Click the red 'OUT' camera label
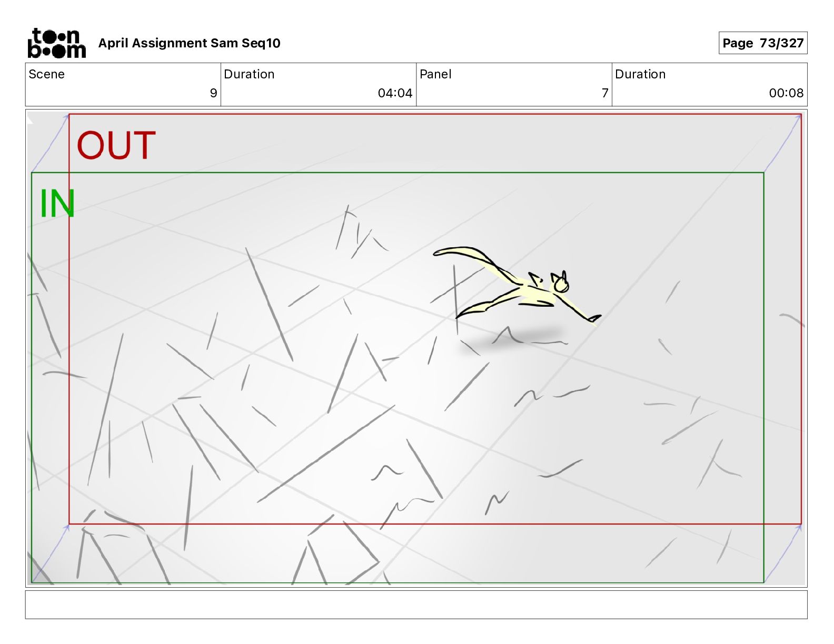Image resolution: width=834 pixels, height=644 pixels. [116, 146]
